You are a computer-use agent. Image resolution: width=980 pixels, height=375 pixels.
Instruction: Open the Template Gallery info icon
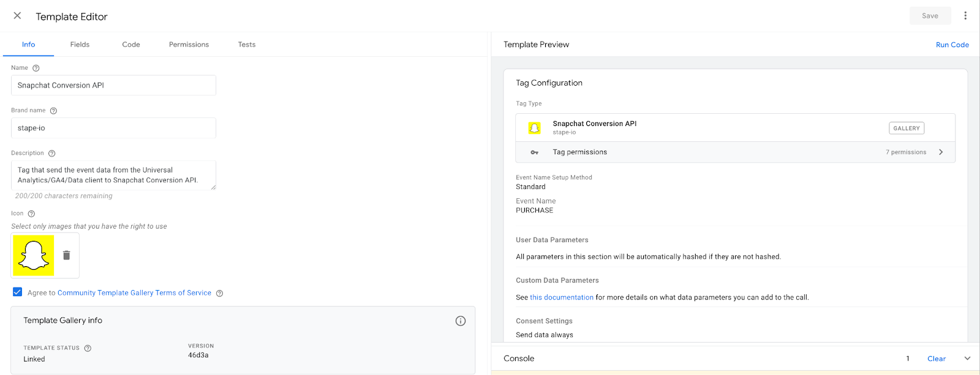click(x=461, y=321)
